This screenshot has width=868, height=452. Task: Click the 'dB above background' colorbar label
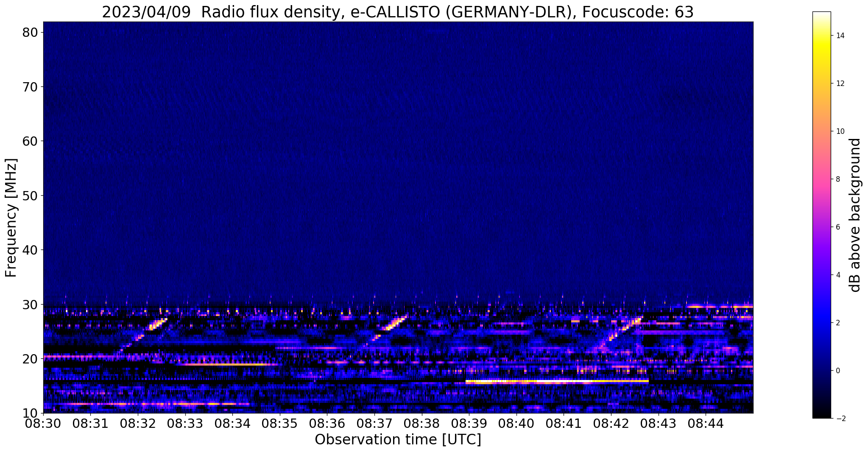855,215
